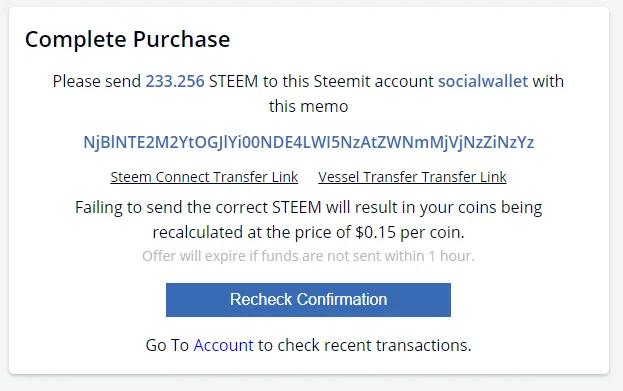This screenshot has height=391, width=623.
Task: Click the 'this memo' text line
Action: [308, 106]
